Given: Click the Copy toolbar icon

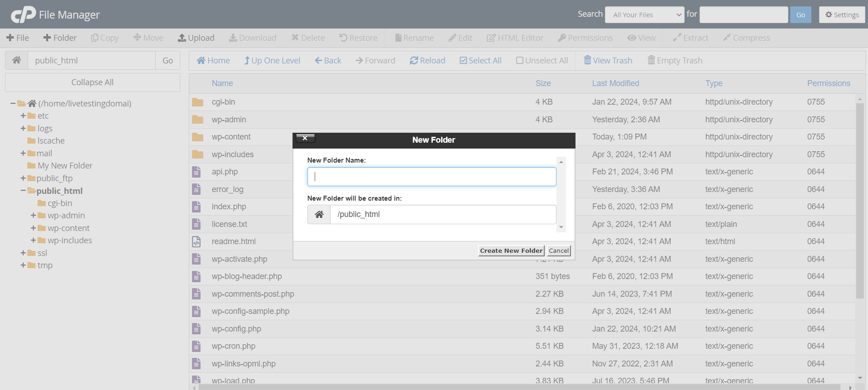Looking at the screenshot, I should pyautogui.click(x=95, y=38).
